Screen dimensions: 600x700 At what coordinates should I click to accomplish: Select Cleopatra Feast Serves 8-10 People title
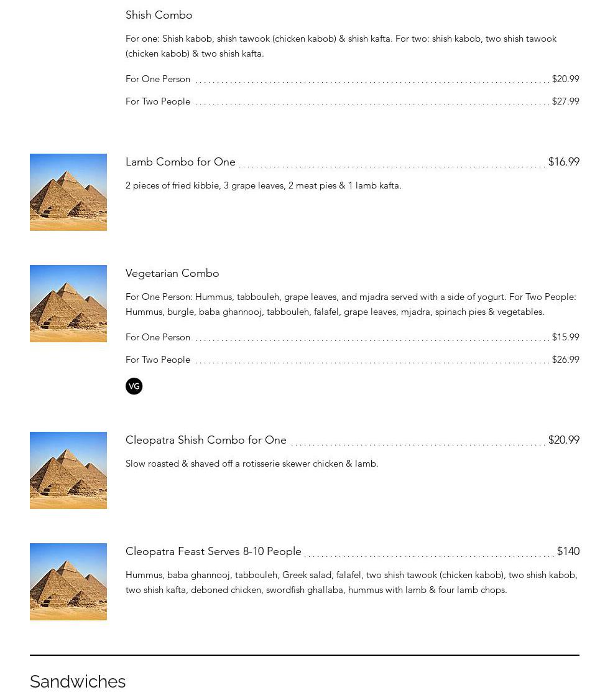(x=213, y=551)
